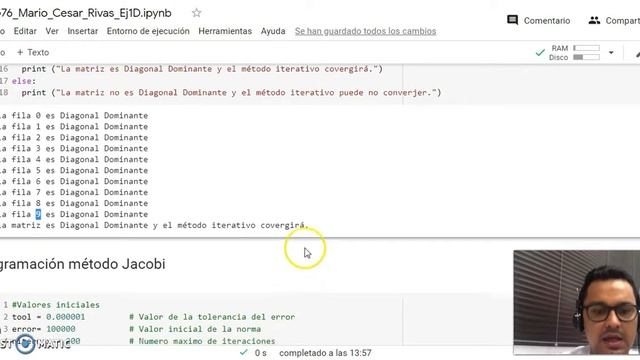
Task: Click the 'completado a las 13:57' status text
Action: tap(325, 353)
